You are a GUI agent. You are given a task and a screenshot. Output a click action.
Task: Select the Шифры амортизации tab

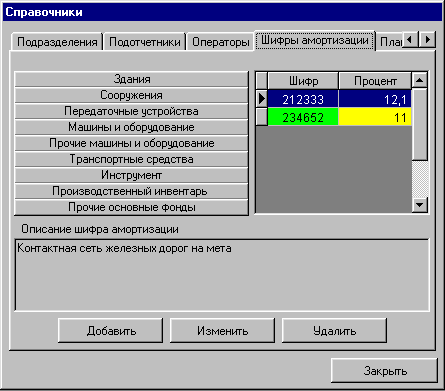point(315,41)
